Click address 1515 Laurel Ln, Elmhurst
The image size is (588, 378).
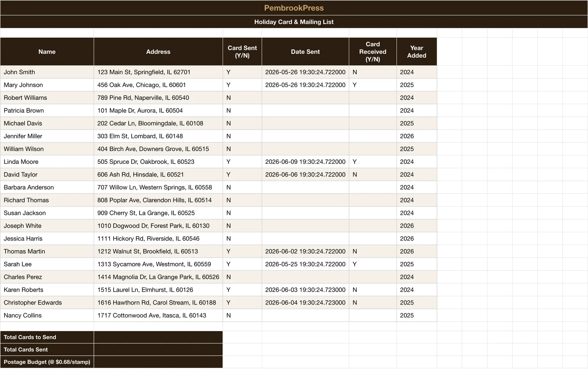158,290
